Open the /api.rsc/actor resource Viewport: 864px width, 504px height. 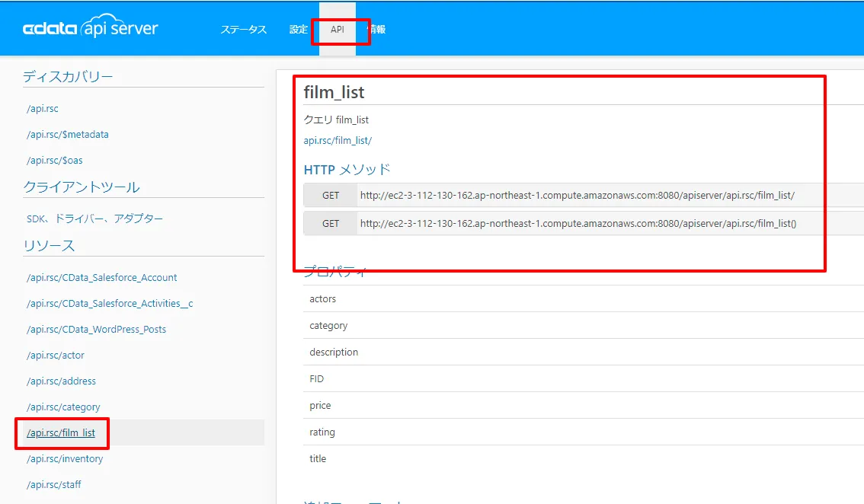pyautogui.click(x=56, y=356)
